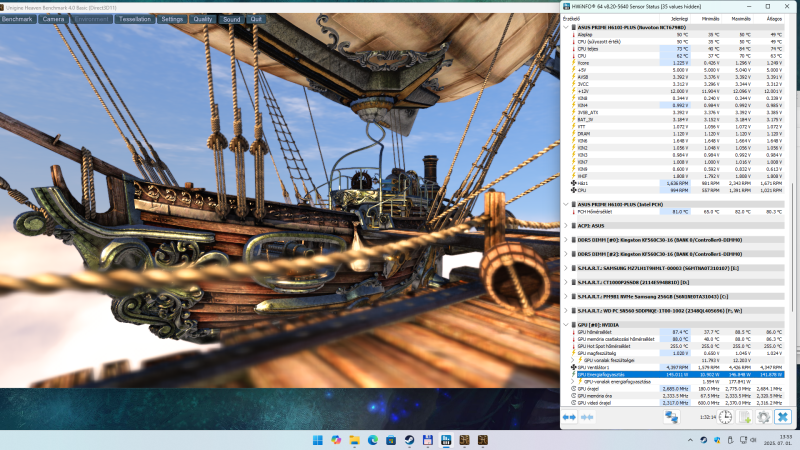800x450 pixels.
Task: Select the +12V voltage row
Action: 679,91
